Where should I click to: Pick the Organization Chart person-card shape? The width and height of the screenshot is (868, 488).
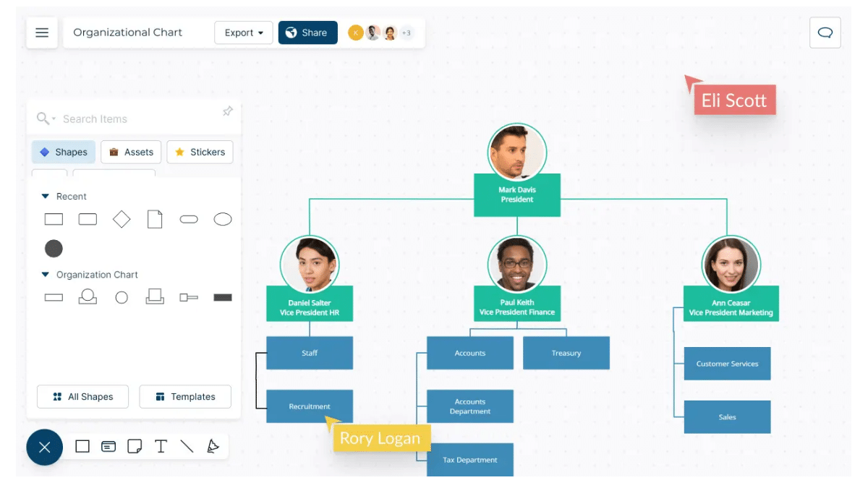[x=88, y=296]
